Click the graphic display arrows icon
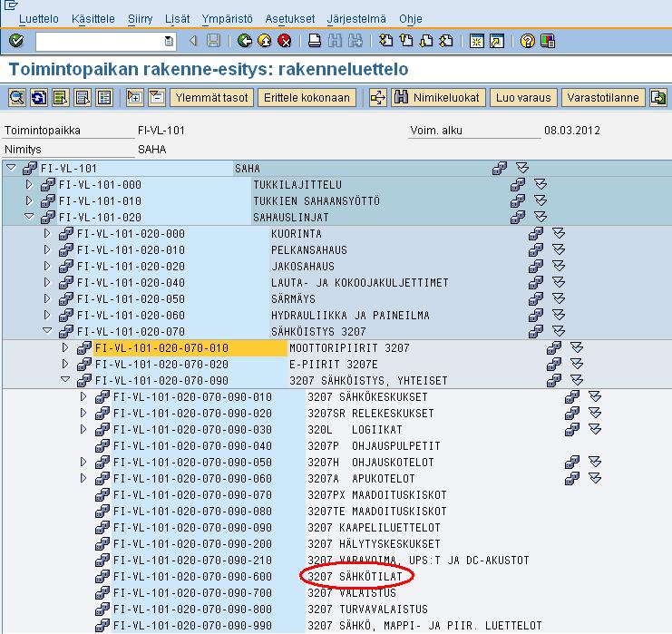The image size is (672, 634). click(x=378, y=98)
